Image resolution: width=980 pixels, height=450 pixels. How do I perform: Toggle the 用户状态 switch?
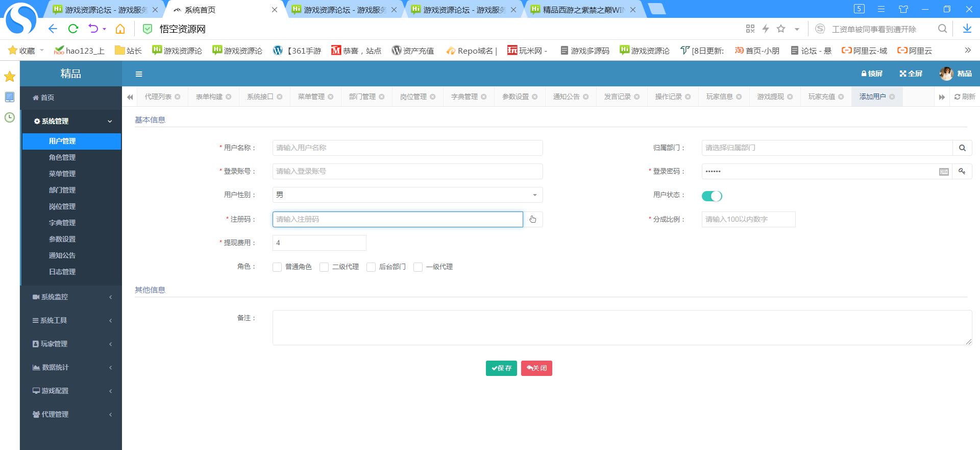(712, 196)
